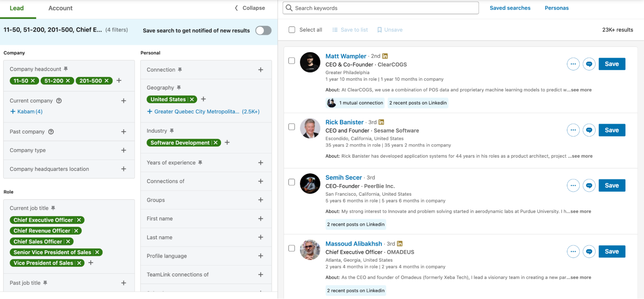The height and width of the screenshot is (299, 644).
Task: Expand Company headquarters location filter
Action: coord(123,169)
